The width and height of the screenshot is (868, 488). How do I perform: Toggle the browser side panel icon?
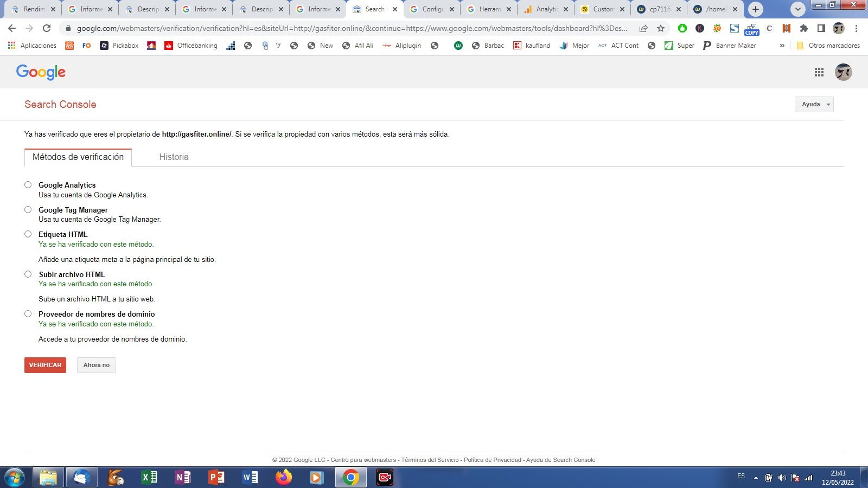(821, 28)
